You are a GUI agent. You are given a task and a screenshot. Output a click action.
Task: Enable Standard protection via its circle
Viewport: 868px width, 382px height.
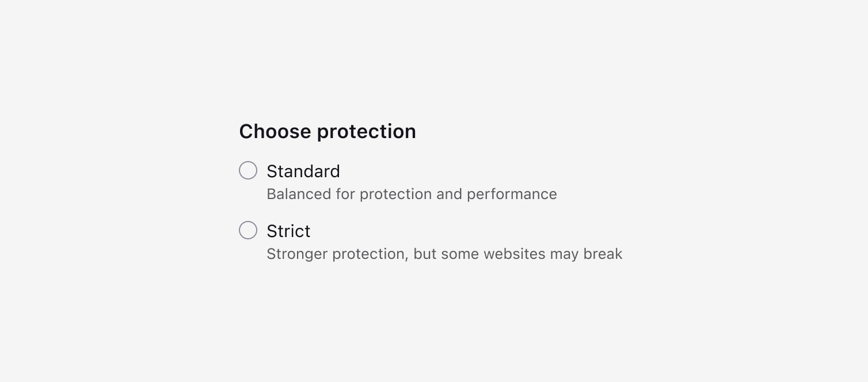tap(248, 170)
